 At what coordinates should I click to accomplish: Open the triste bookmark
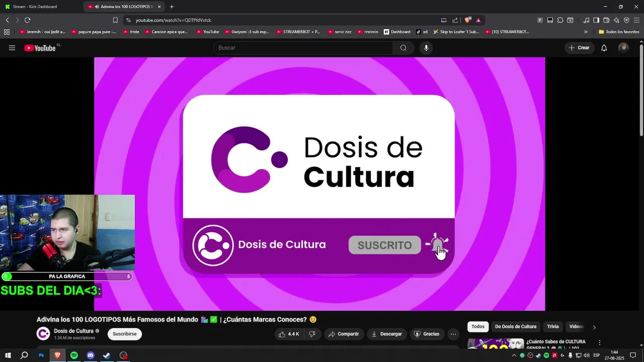pyautogui.click(x=131, y=32)
